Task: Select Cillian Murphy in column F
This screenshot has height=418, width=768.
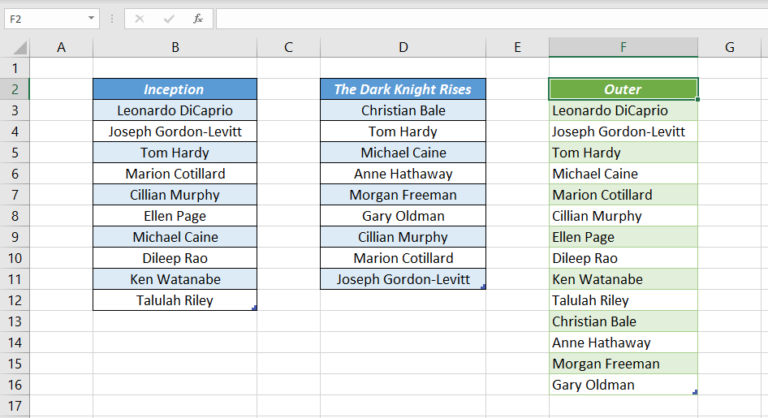Action: click(x=623, y=216)
